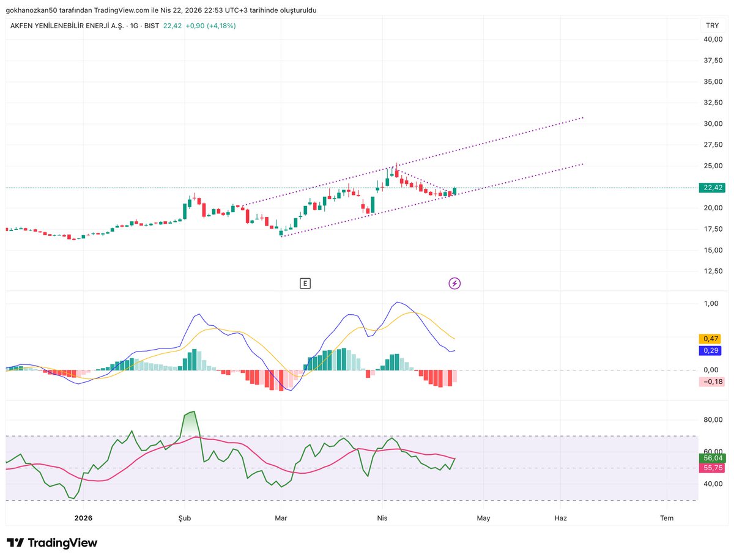The image size is (734, 560).
Task: Click the 30,00 price axis label
Action: click(x=713, y=123)
